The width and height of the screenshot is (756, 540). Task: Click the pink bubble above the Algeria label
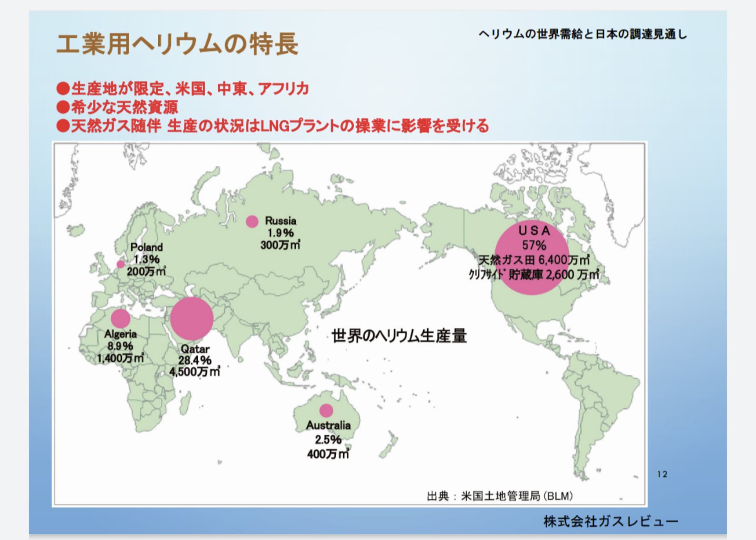click(120, 318)
